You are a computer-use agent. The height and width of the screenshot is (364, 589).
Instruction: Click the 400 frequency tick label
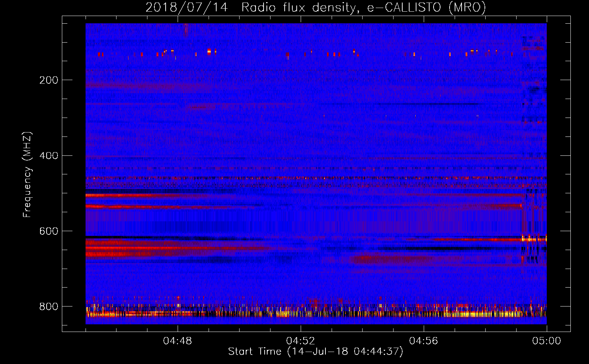(x=49, y=156)
